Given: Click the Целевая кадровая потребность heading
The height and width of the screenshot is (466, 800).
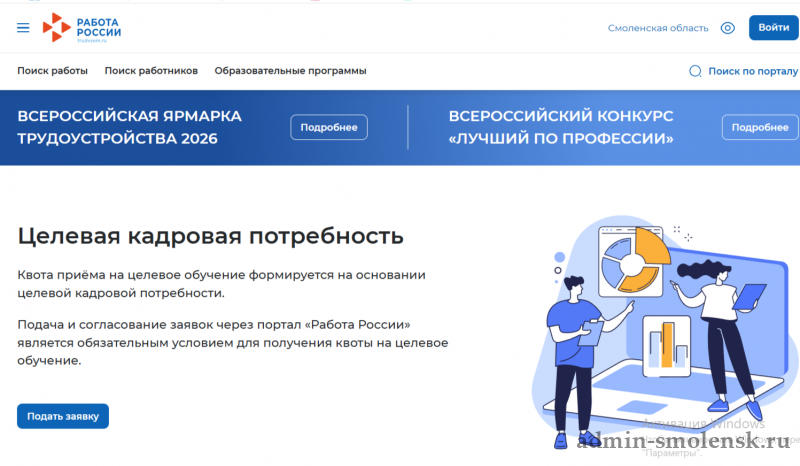Looking at the screenshot, I should tap(211, 236).
